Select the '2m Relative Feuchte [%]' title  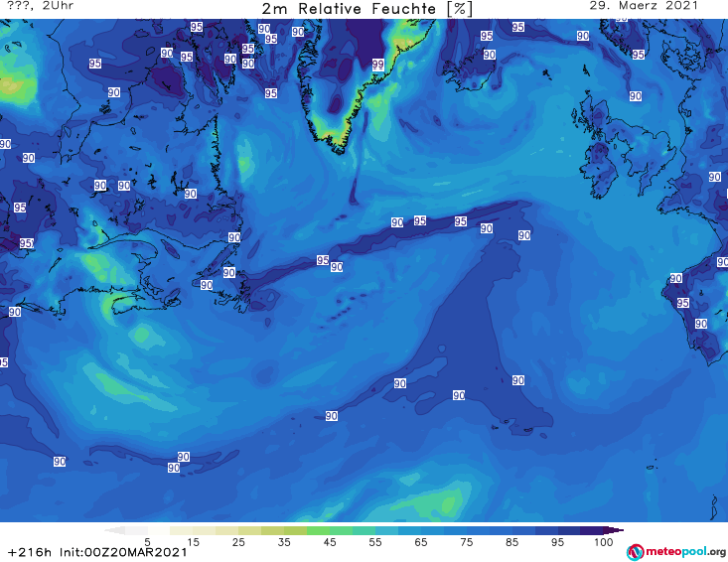tap(366, 9)
